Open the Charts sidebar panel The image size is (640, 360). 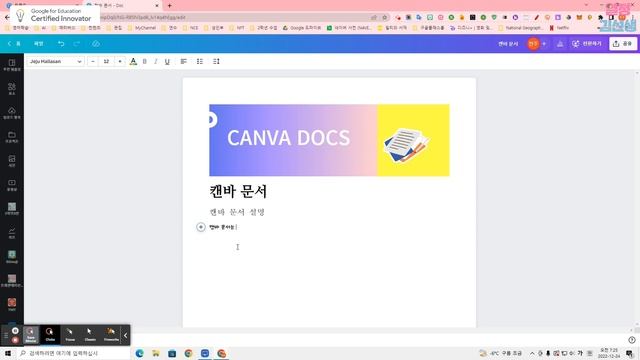pyautogui.click(x=12, y=233)
